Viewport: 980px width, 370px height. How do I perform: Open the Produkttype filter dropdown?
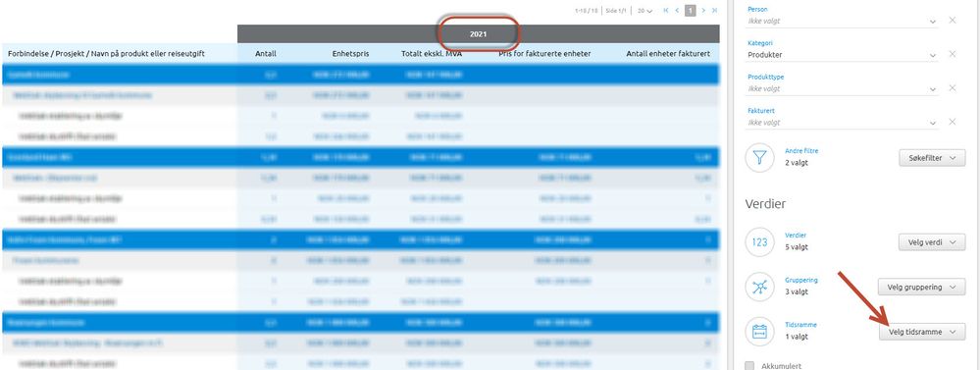point(843,88)
